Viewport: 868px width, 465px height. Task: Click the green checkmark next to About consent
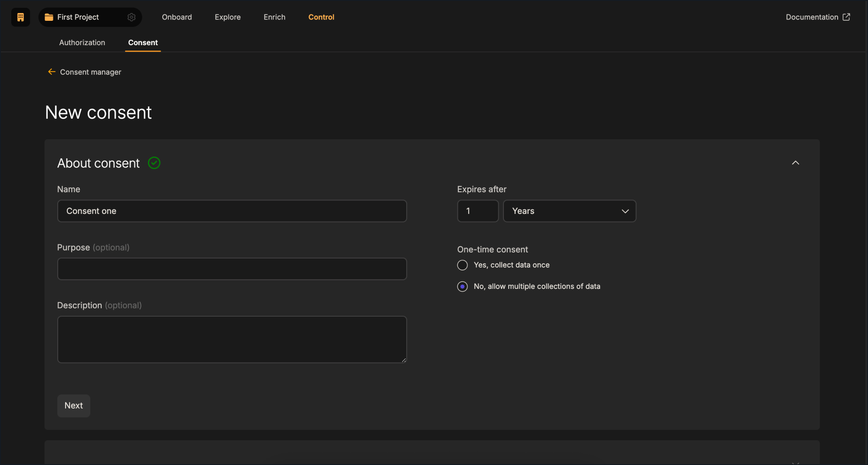[x=154, y=163]
